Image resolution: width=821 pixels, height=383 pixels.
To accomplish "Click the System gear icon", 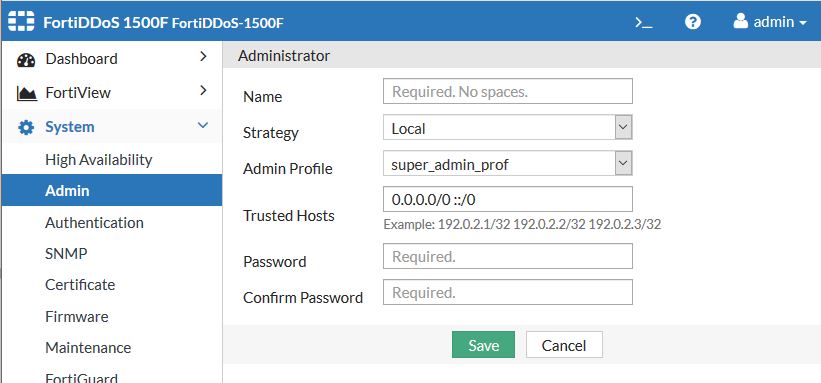I will 26,127.
